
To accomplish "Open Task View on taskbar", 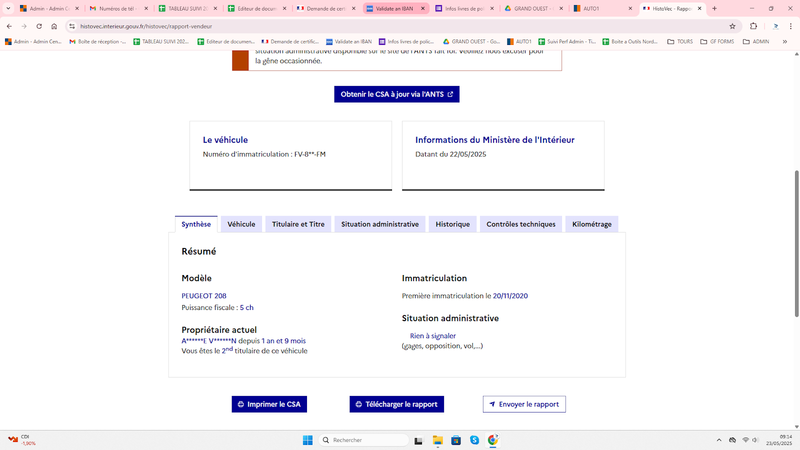I will point(418,440).
